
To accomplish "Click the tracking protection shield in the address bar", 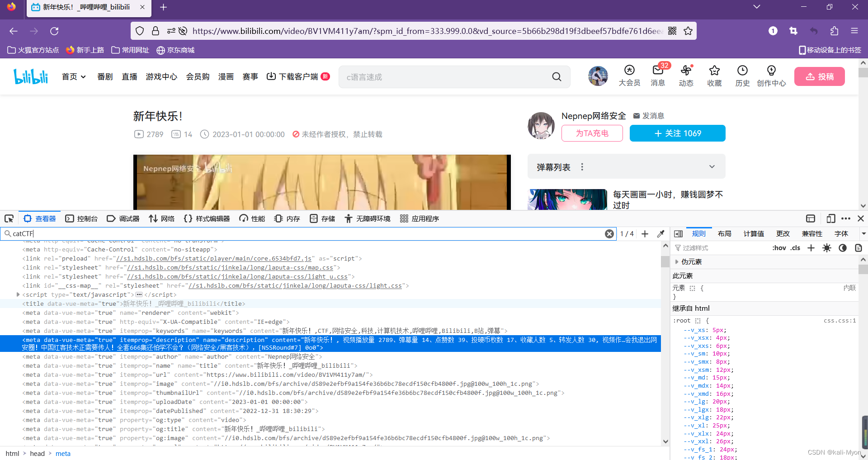I will point(140,31).
